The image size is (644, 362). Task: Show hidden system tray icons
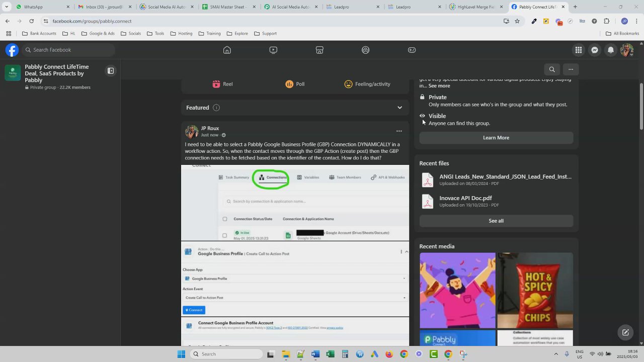pos(556,354)
